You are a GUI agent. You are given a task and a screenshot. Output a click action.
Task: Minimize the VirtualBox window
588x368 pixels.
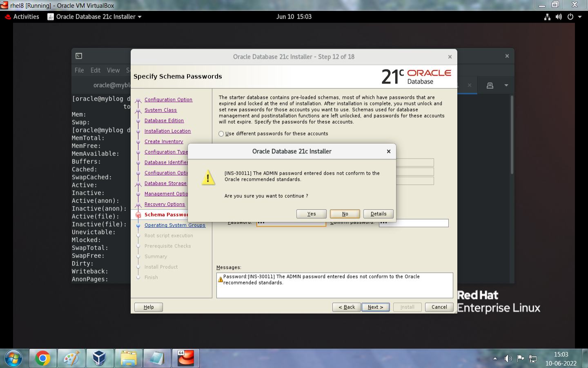[x=542, y=5]
